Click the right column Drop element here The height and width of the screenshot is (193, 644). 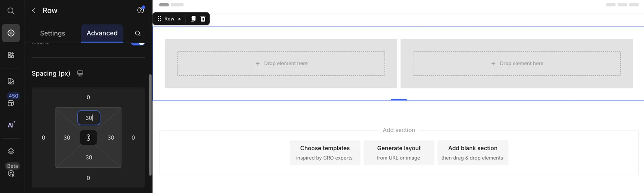coord(517,63)
